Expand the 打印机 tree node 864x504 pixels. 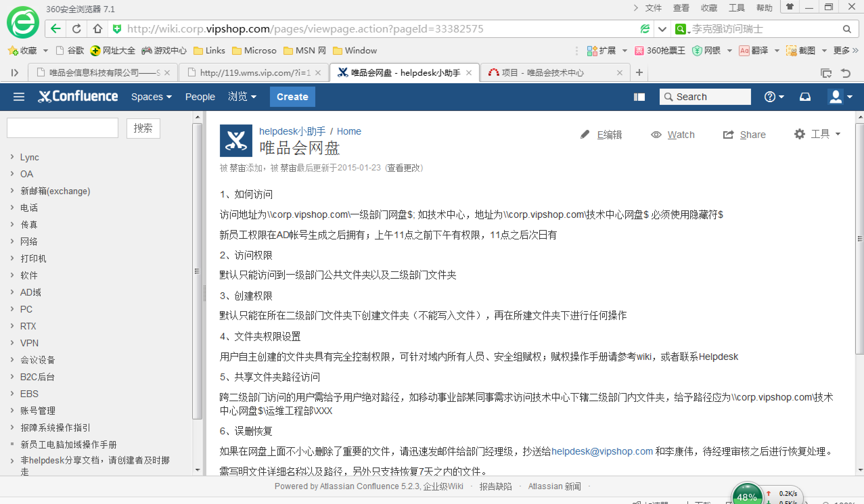12,258
